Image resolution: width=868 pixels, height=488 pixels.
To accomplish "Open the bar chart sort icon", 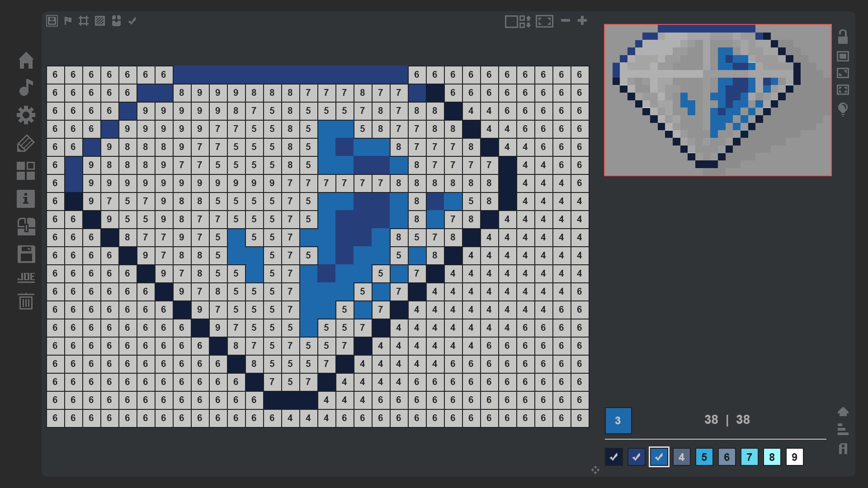I will 843,430.
